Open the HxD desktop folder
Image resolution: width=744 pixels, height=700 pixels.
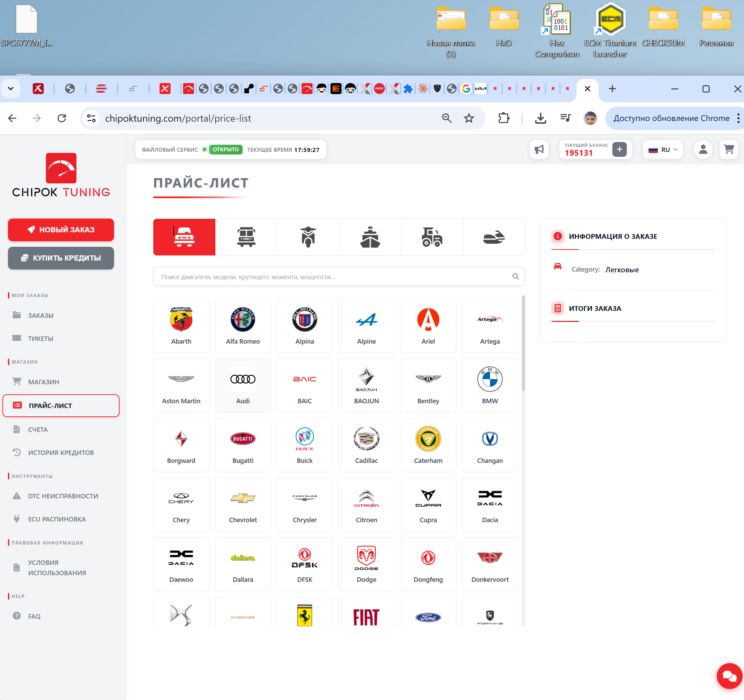coord(504,26)
